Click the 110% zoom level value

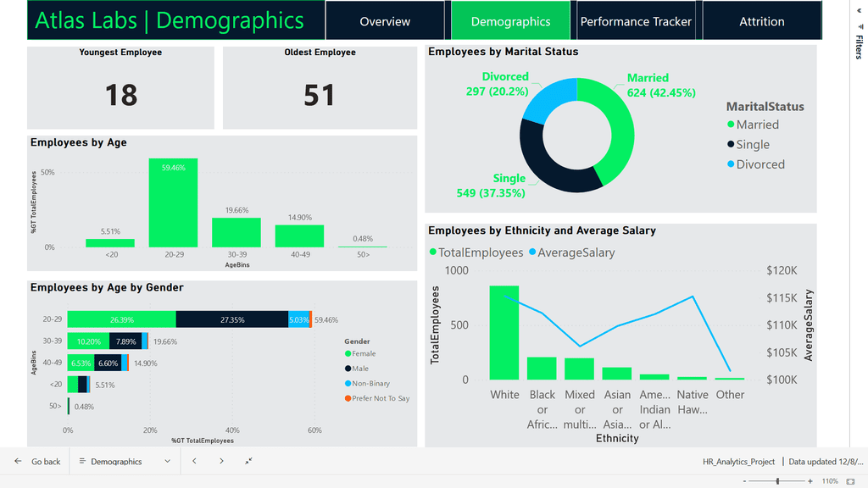[x=829, y=481]
